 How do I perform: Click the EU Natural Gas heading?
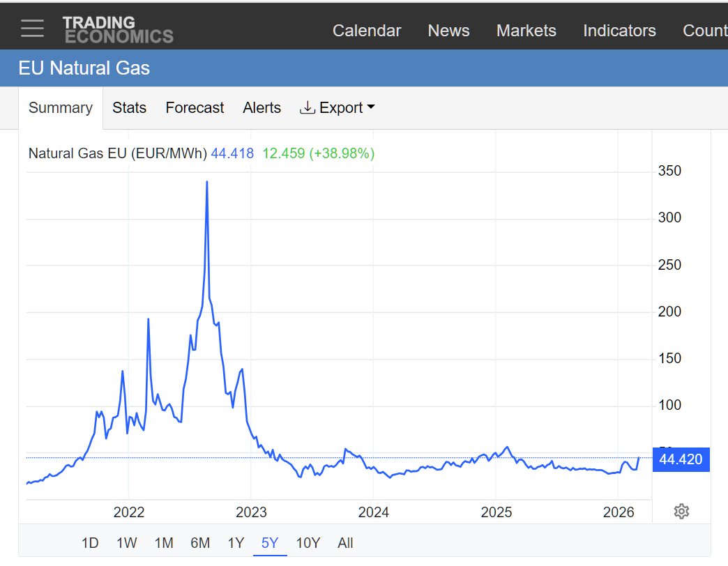[84, 68]
